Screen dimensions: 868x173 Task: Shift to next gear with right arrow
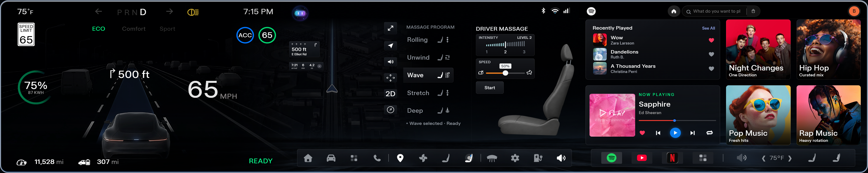(170, 12)
